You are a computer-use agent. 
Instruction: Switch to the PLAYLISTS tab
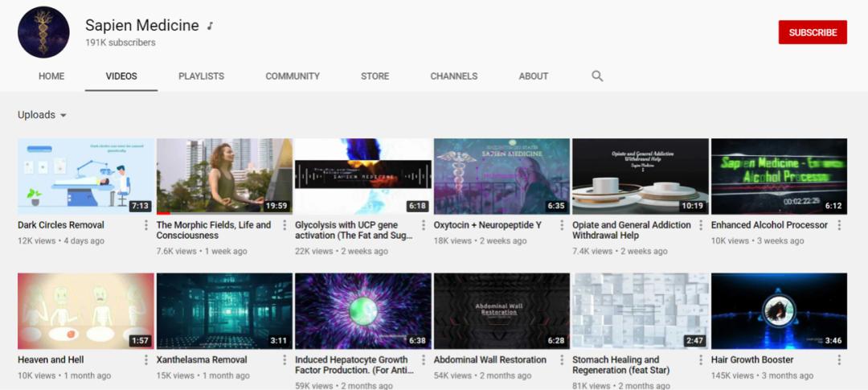[x=202, y=76]
